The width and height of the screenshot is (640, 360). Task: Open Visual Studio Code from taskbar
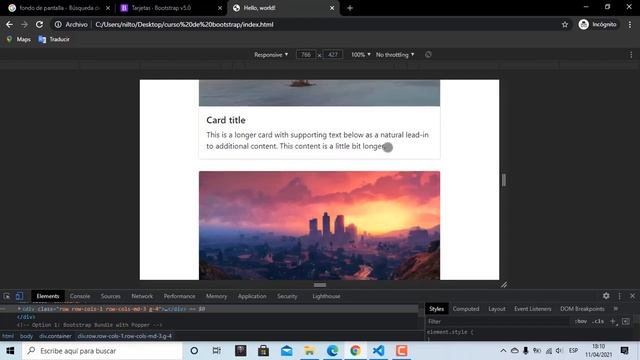point(378,351)
